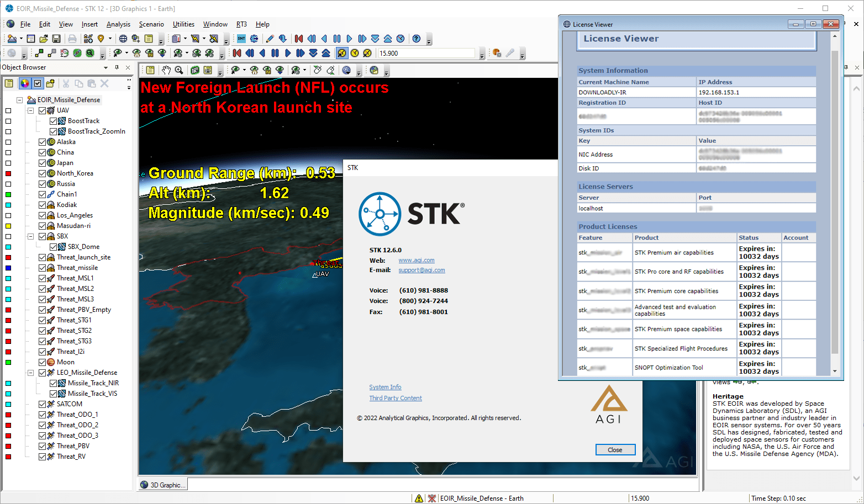The image size is (864, 504).
Task: Open dropdown next to the location pin icon
Action: [110, 39]
